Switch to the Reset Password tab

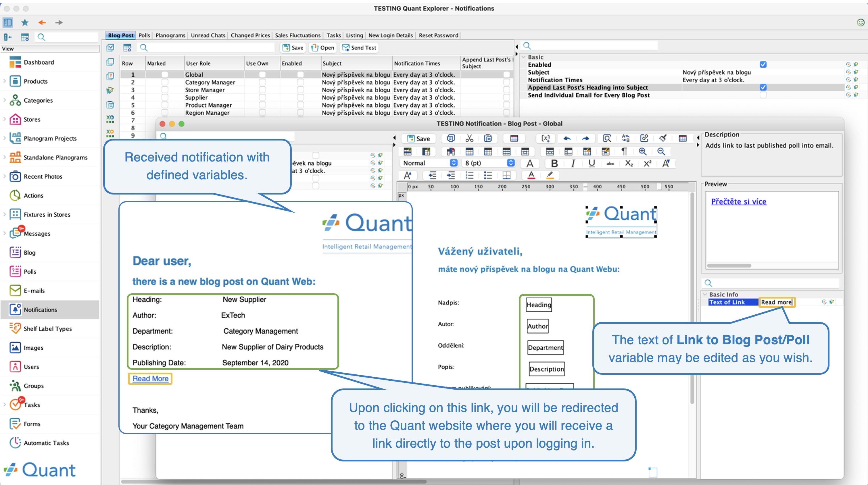(x=438, y=35)
